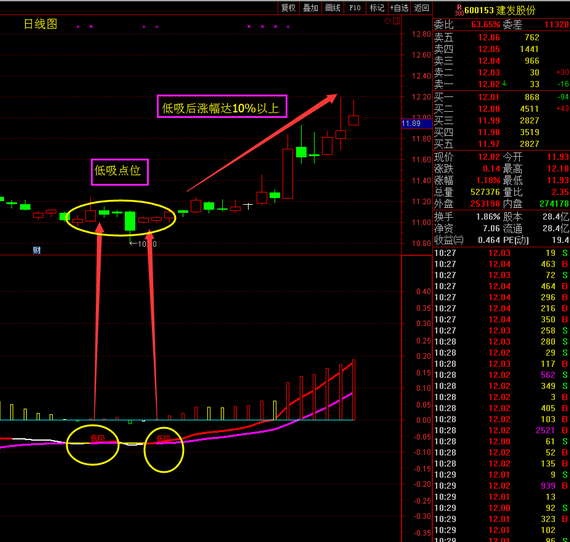Screen dimensions: 570x542
Task: Click the 标记 mark button
Action: [377, 8]
